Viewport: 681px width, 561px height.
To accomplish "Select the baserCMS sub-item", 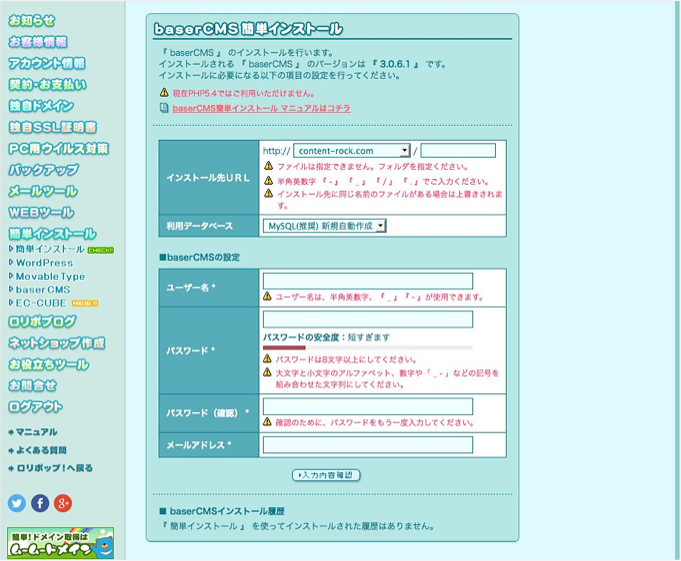I will point(43,290).
